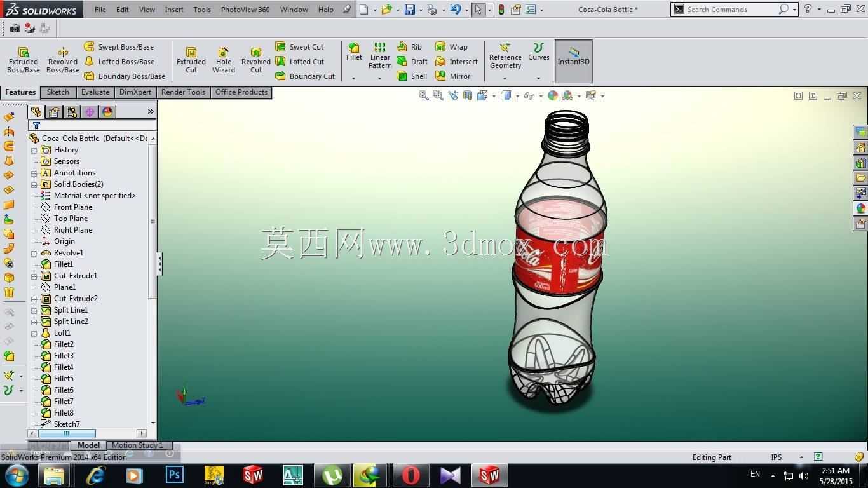868x488 pixels.
Task: Open the Reference Geometry tool
Action: click(x=505, y=56)
